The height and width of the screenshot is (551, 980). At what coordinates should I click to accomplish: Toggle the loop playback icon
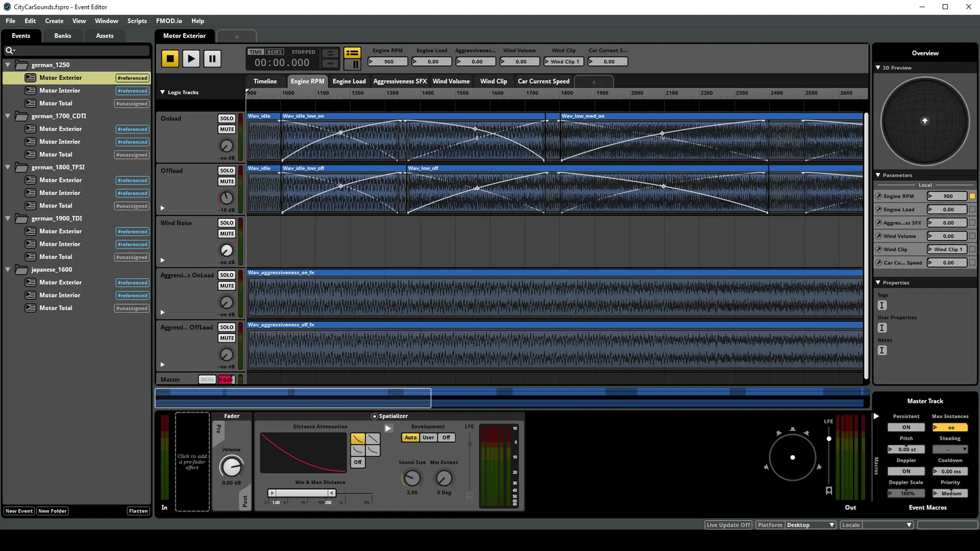click(330, 53)
